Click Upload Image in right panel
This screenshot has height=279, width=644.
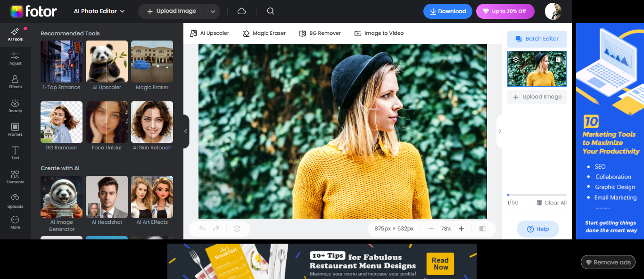tap(537, 97)
